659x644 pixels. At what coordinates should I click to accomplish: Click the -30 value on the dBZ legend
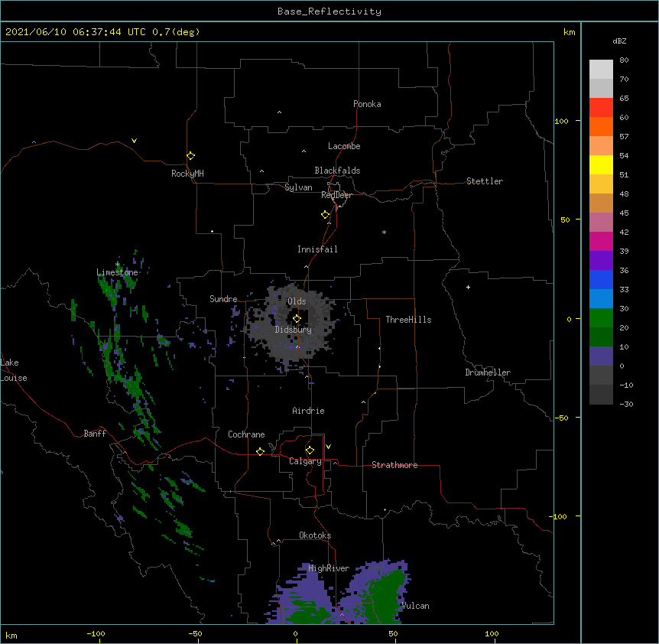click(626, 404)
